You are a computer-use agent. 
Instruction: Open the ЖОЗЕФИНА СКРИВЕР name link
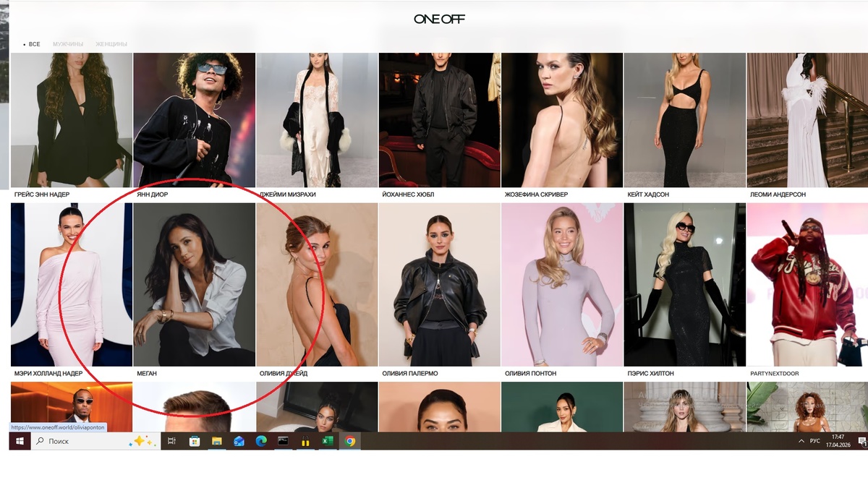(536, 194)
